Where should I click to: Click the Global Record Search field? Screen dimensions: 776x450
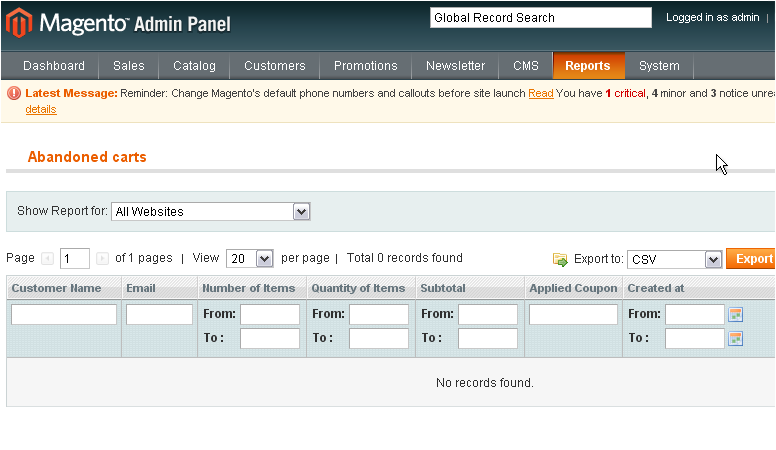pyautogui.click(x=540, y=18)
